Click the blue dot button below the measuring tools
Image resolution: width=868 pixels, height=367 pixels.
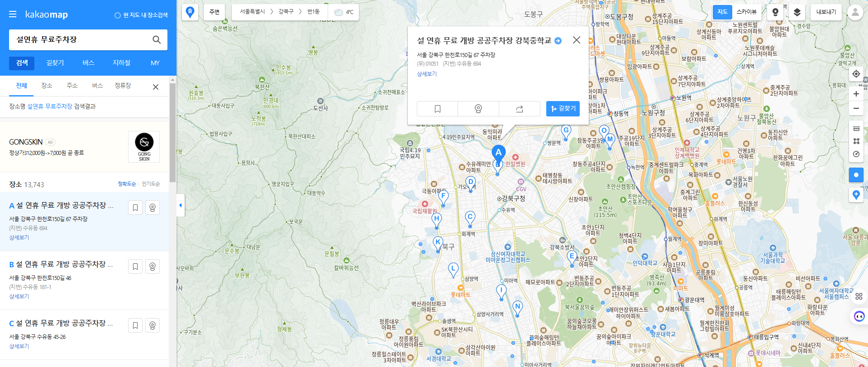click(x=856, y=175)
